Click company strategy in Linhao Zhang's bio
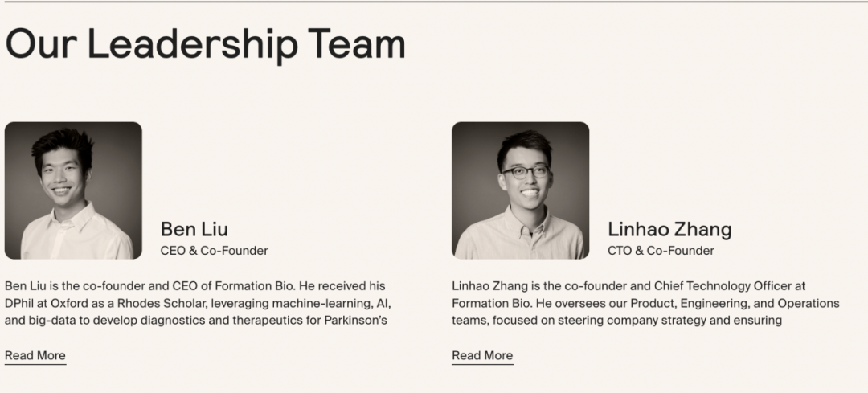This screenshot has width=868, height=393. [x=645, y=321]
